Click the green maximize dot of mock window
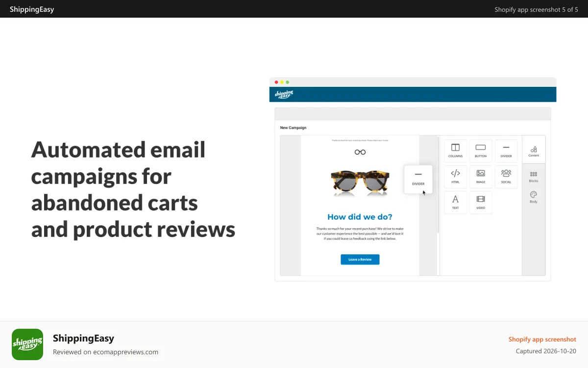 288,82
